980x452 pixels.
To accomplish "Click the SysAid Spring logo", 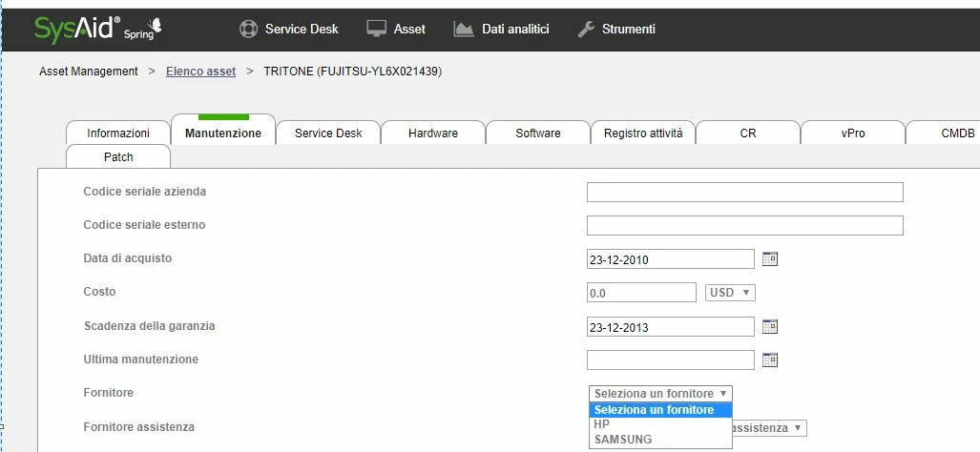I will point(97,30).
